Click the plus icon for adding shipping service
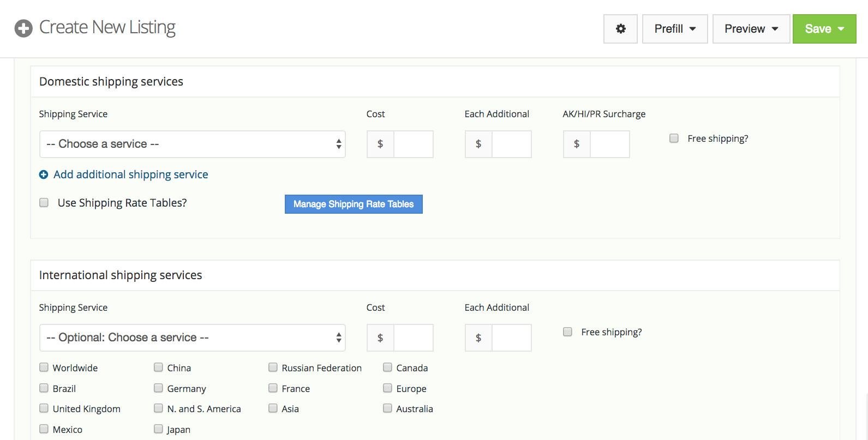Viewport: 868px width, 440px height. click(44, 174)
